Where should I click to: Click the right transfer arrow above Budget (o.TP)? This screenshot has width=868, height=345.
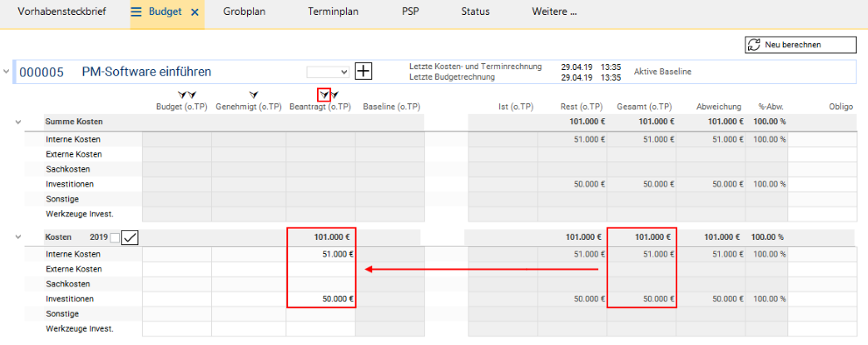tap(192, 95)
